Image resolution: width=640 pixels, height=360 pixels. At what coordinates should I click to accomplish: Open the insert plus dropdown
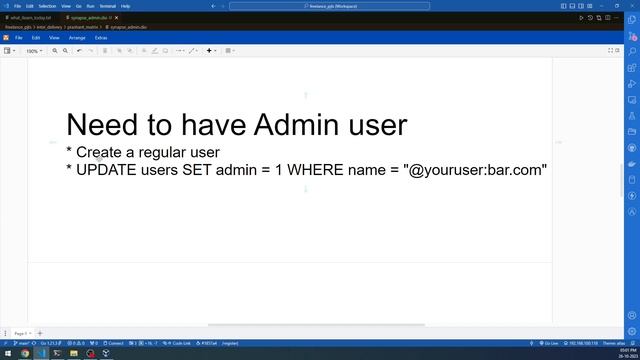point(211,51)
